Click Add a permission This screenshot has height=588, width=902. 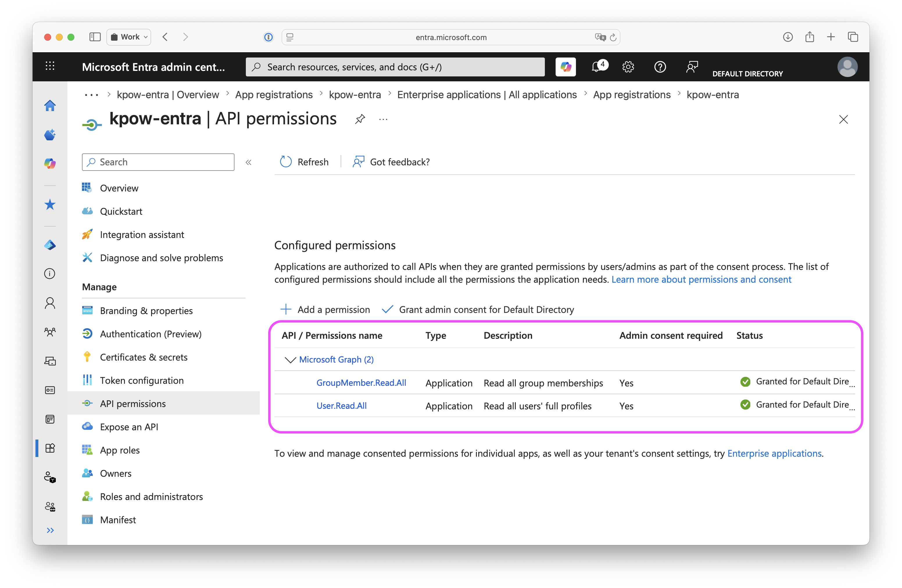tap(325, 309)
